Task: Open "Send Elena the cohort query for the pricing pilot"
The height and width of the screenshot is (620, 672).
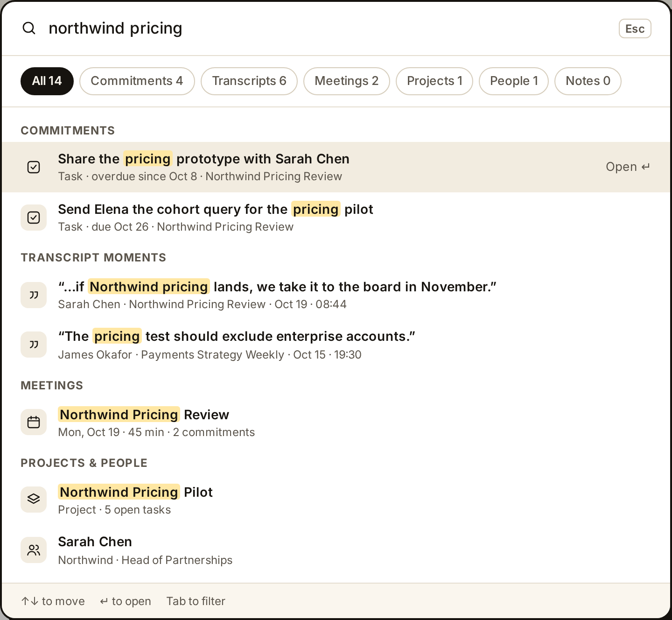Action: click(x=336, y=218)
